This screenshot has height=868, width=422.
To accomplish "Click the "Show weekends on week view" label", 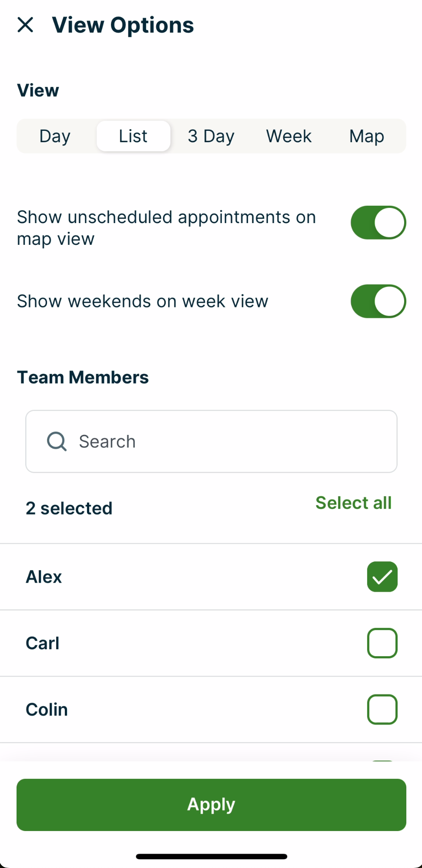I will click(142, 301).
